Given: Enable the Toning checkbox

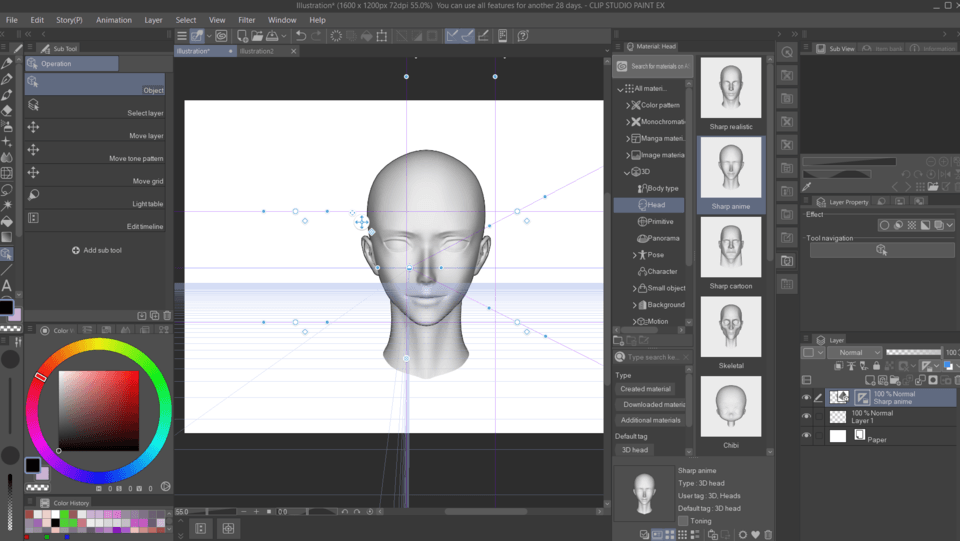Looking at the screenshot, I should point(683,521).
